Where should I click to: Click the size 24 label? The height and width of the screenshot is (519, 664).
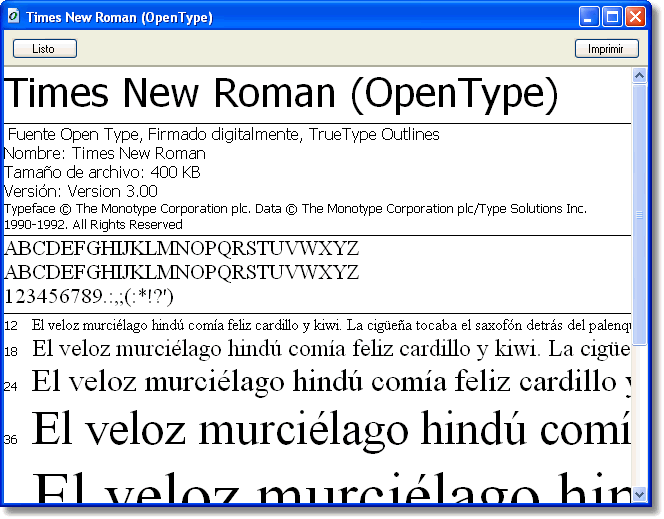coord(11,386)
